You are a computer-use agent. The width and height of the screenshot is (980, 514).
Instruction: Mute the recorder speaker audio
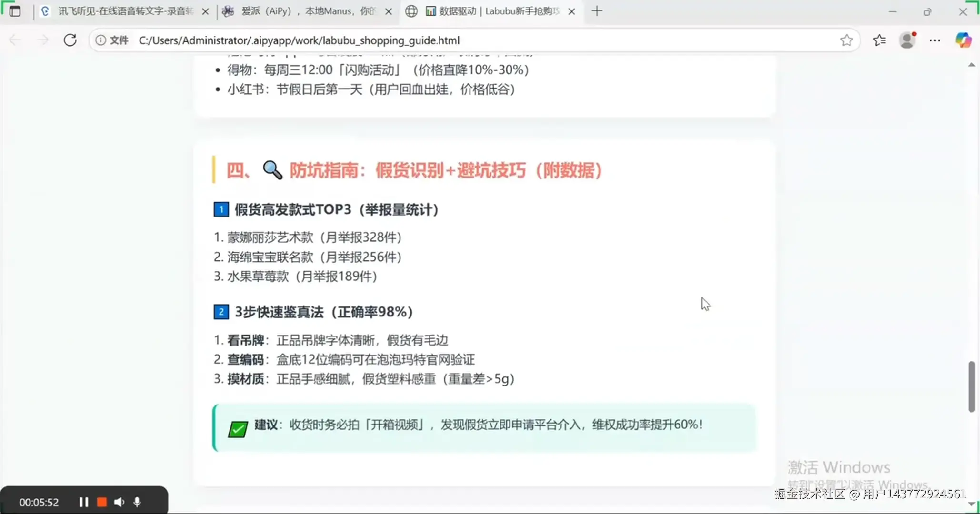119,502
